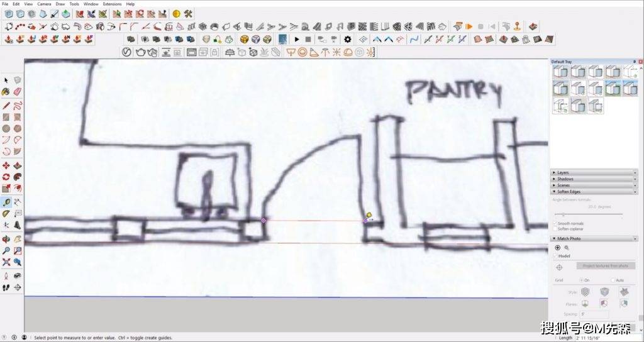644x342 pixels.
Task: Activate the Orbit tool
Action: [x=6, y=239]
